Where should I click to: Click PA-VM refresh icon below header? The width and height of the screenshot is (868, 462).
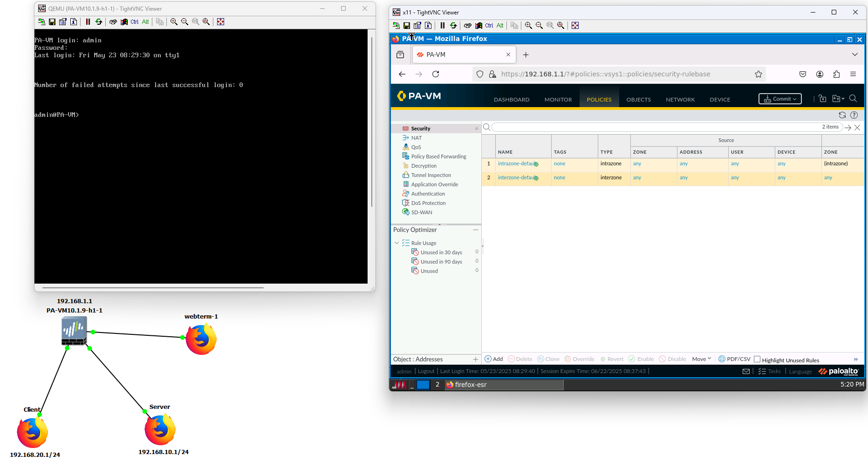point(842,115)
